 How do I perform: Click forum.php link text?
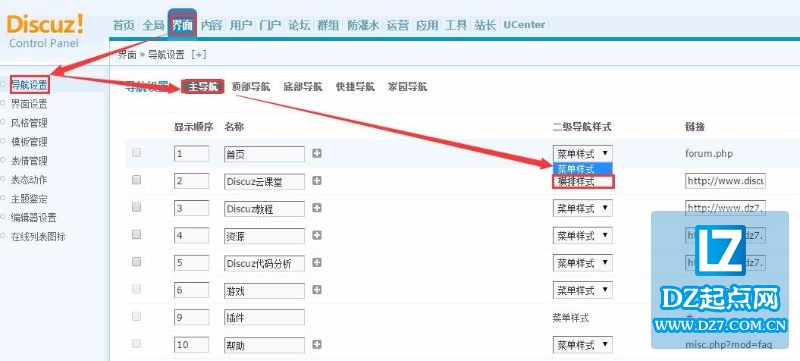pos(709,153)
